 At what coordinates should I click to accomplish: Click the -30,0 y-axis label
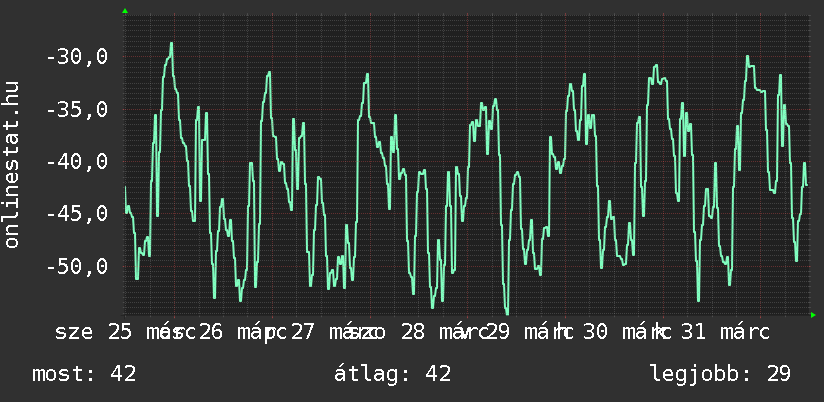77,57
